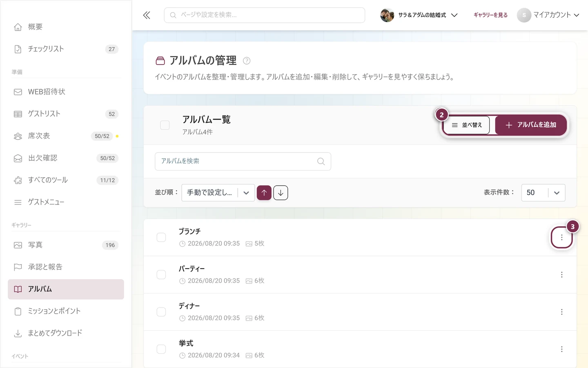Expand the サラ&アダムの結婚式 event switcher
Viewport: 588px width, 368px height.
click(419, 15)
